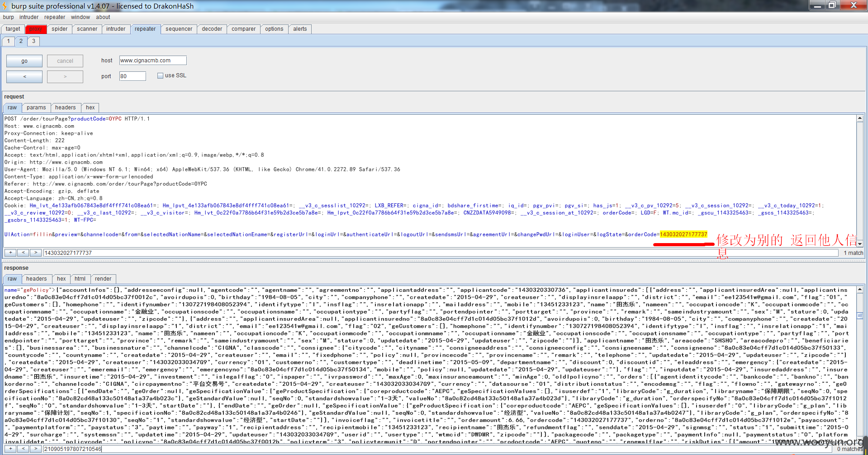Open the burp menu
This screenshot has height=455, width=868.
tap(8, 17)
